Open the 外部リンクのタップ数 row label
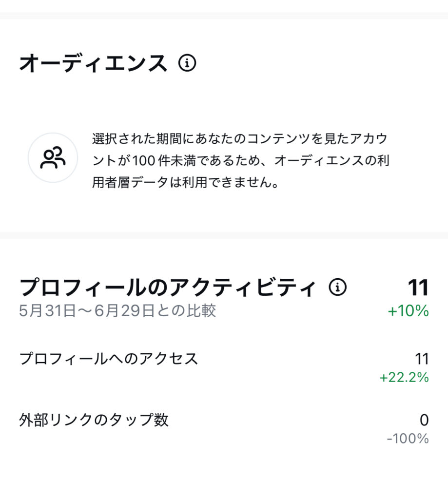The height and width of the screenshot is (499, 448). pyautogui.click(x=94, y=420)
